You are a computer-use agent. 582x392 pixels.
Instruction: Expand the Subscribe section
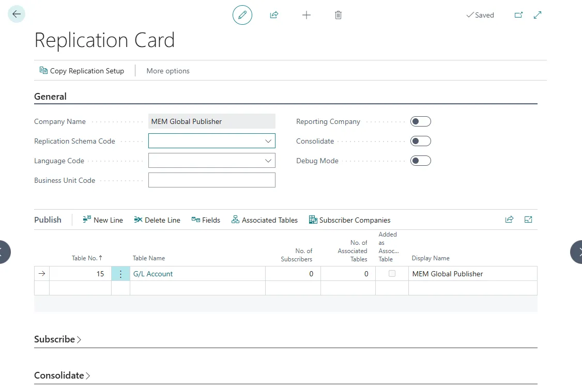[57, 339]
